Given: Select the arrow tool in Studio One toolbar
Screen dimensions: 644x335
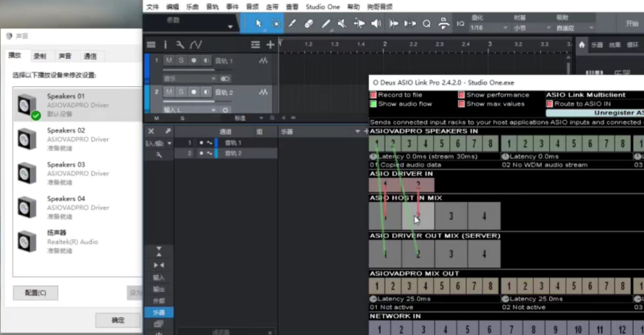Looking at the screenshot, I should coord(257,23).
